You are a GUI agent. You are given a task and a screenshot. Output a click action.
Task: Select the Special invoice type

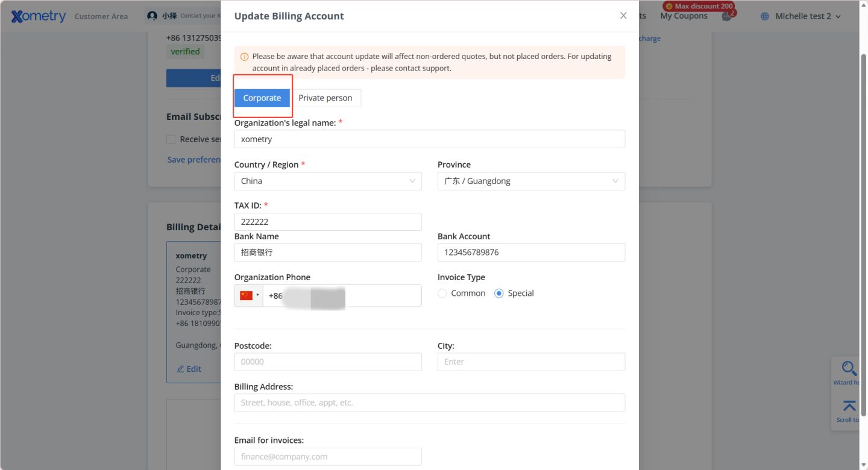(x=499, y=293)
